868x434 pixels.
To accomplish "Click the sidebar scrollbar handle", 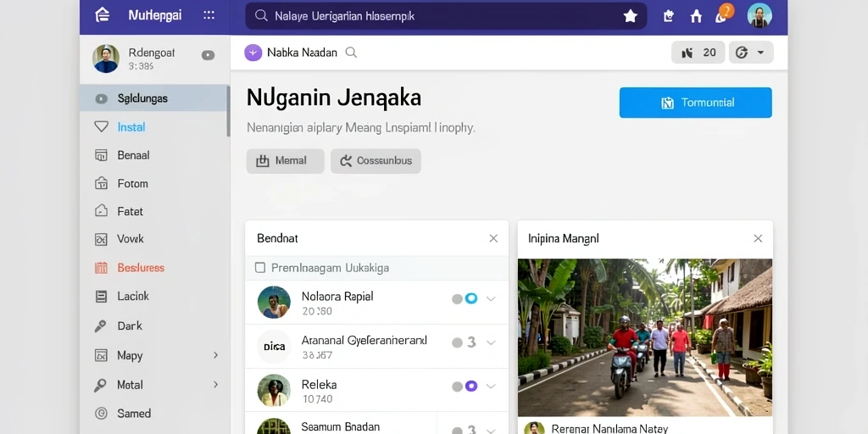I will point(228,111).
